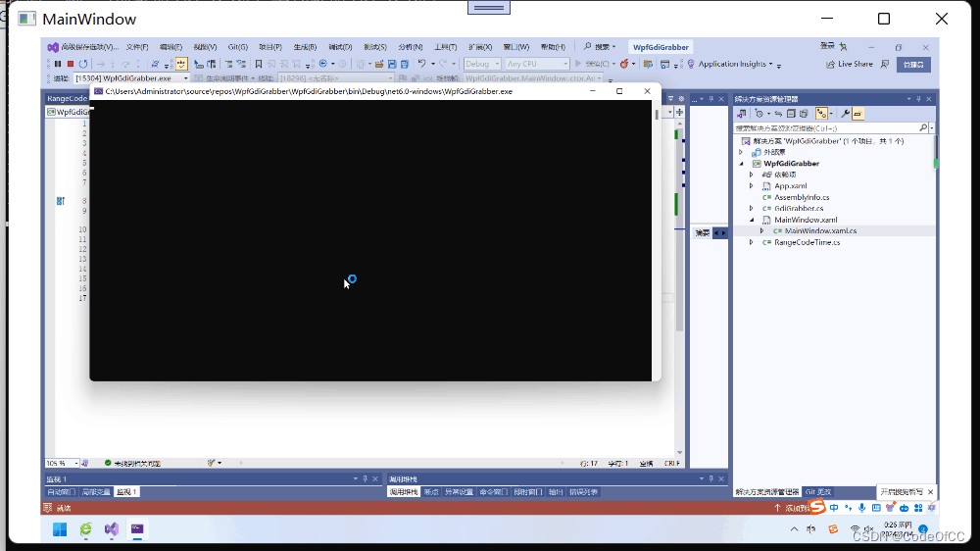980x551 pixels.
Task: Click the editor vertical scrollbar track
Action: 679,287
